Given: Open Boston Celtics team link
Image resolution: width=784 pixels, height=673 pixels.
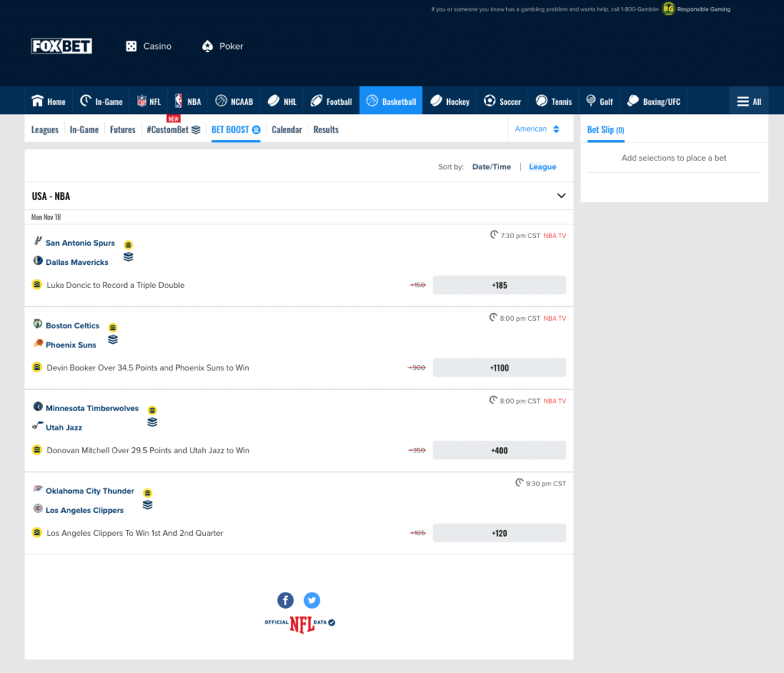Looking at the screenshot, I should [73, 325].
